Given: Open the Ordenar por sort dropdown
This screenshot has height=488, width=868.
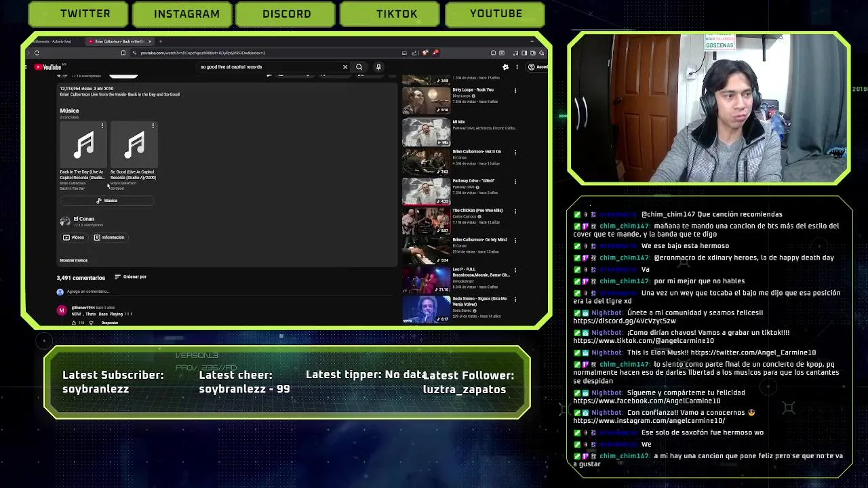Looking at the screenshot, I should (130, 277).
